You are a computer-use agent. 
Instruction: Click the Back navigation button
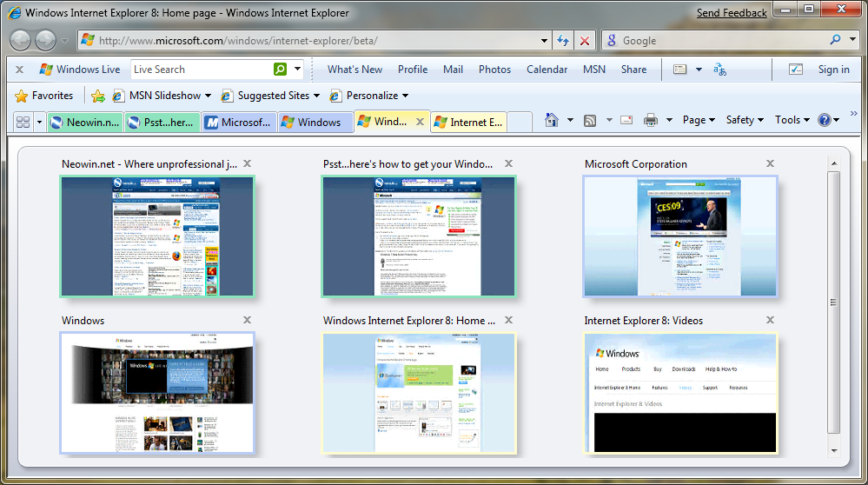[21, 40]
